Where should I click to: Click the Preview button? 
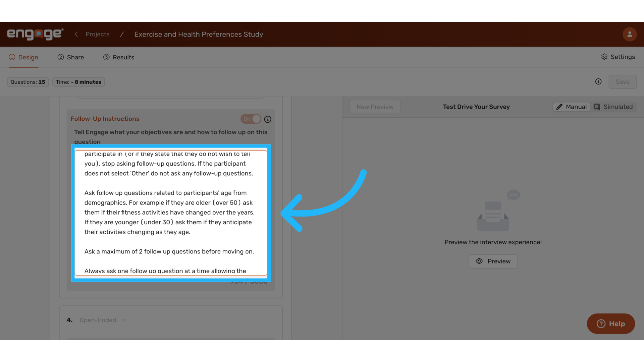pos(493,261)
